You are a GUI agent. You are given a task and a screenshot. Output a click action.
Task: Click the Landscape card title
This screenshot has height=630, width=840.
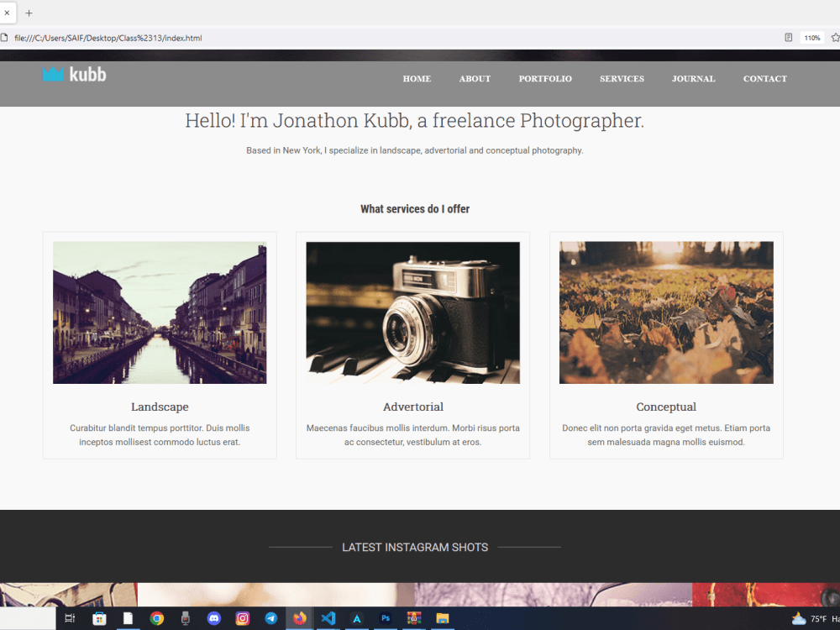click(x=160, y=407)
